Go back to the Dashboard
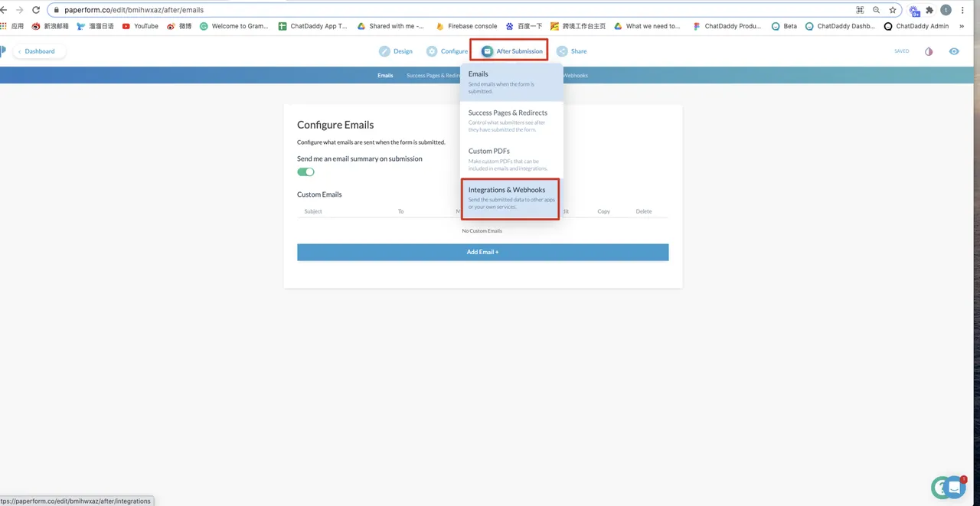The height and width of the screenshot is (506, 980). [x=38, y=51]
